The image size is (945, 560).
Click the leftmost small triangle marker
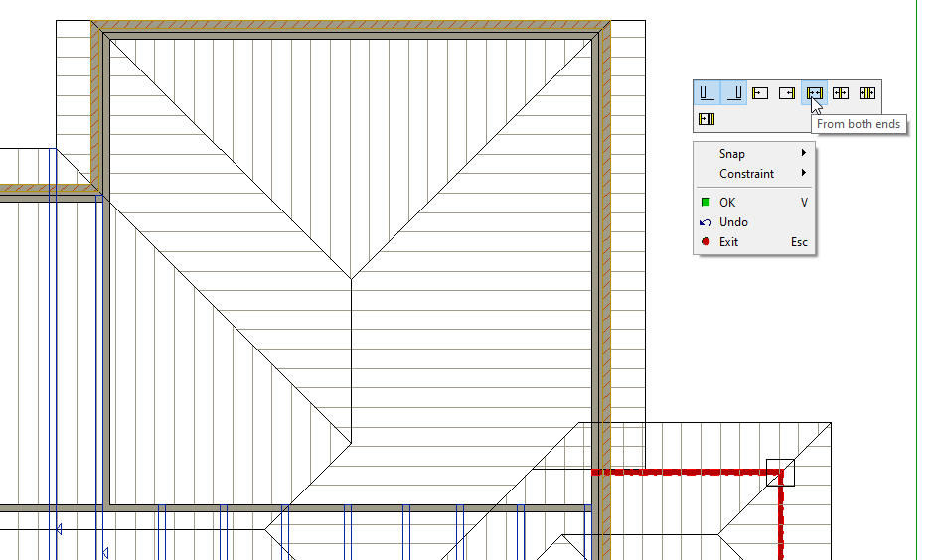[58, 530]
